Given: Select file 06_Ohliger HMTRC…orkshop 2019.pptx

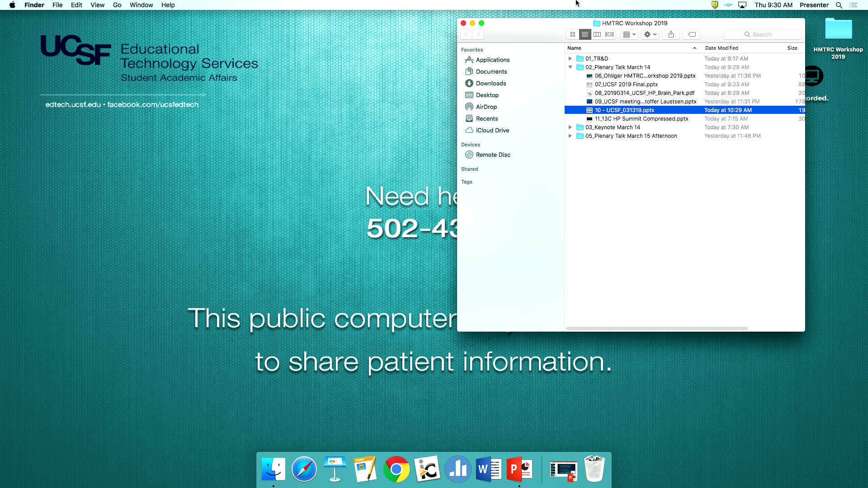Looking at the screenshot, I should 684,76.
